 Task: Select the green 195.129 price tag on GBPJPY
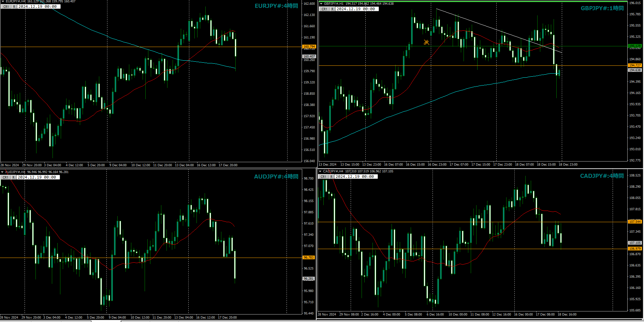pyautogui.click(x=635, y=46)
